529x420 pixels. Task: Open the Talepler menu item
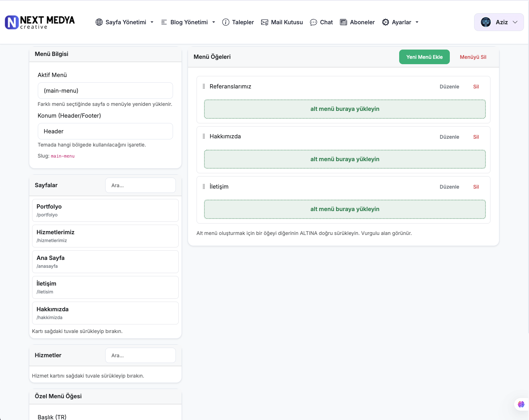coord(243,22)
